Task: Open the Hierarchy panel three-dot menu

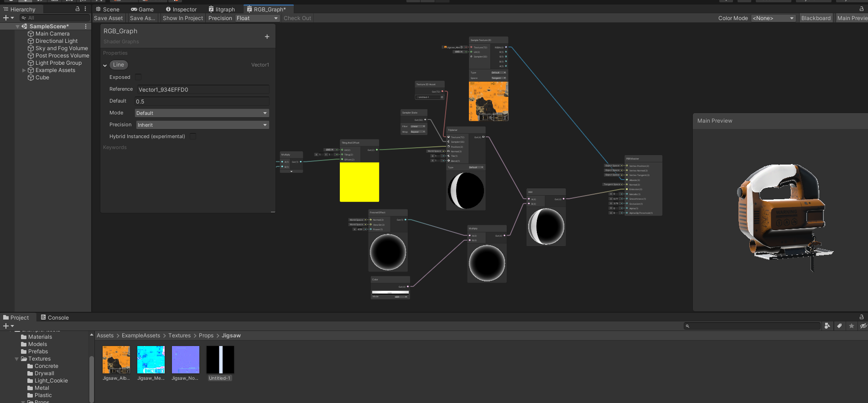Action: point(85,9)
